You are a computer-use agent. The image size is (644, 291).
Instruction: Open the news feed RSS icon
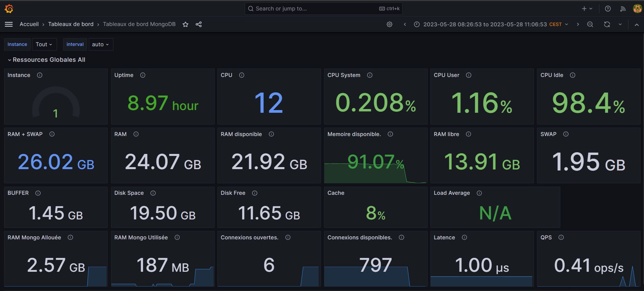pyautogui.click(x=623, y=9)
